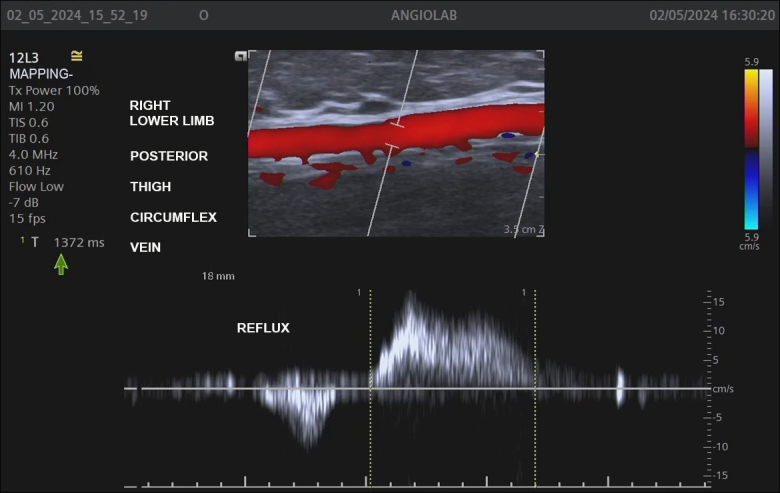780x493 pixels.
Task: Click the Tx Power 100% setting
Action: pos(54,90)
